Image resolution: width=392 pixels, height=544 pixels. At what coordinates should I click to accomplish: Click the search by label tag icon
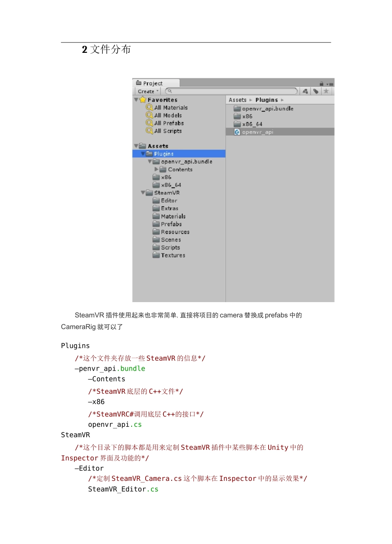click(x=316, y=91)
